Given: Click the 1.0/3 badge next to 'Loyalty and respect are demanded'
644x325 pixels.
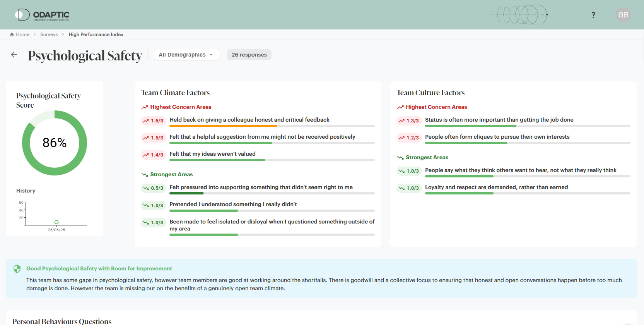Looking at the screenshot, I should click(409, 188).
